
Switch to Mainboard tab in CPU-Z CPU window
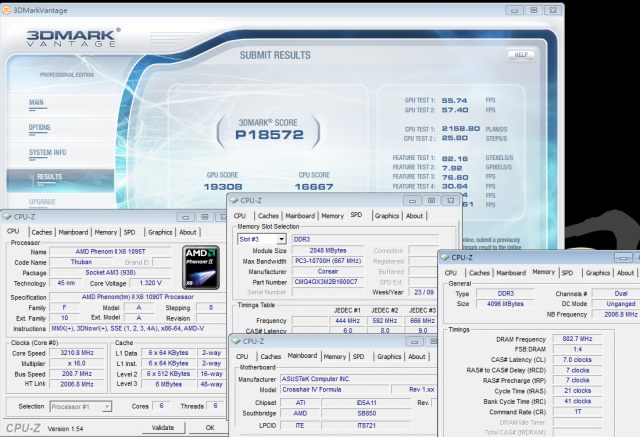tap(73, 232)
